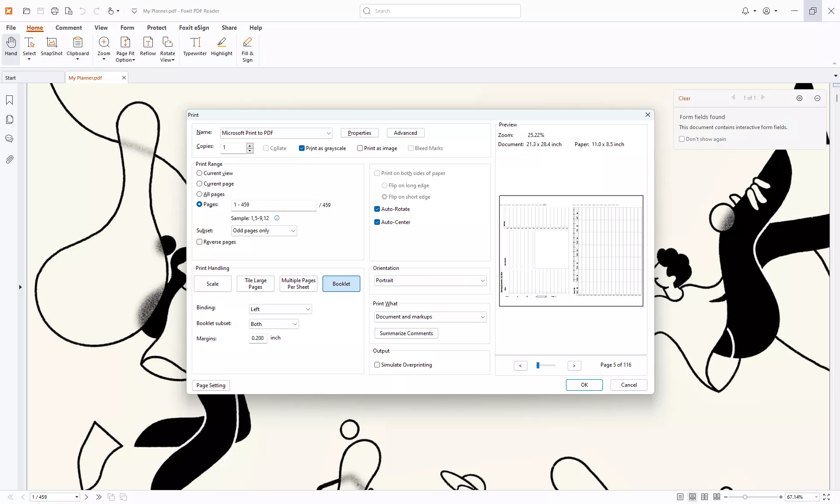
Task: Open the Fill & Sign tool
Action: point(247,48)
